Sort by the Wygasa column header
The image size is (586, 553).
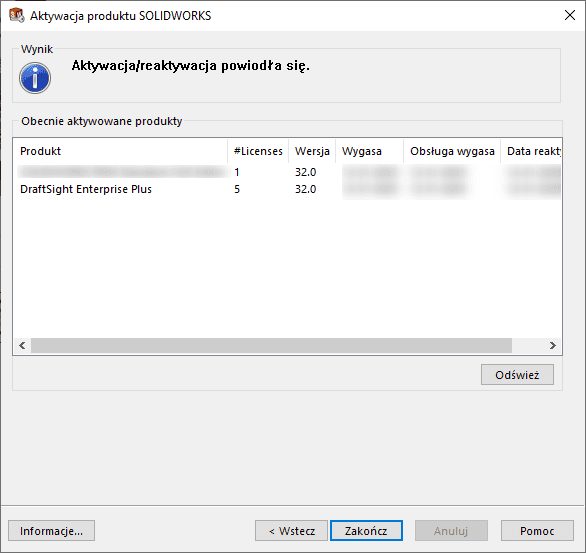[369, 151]
